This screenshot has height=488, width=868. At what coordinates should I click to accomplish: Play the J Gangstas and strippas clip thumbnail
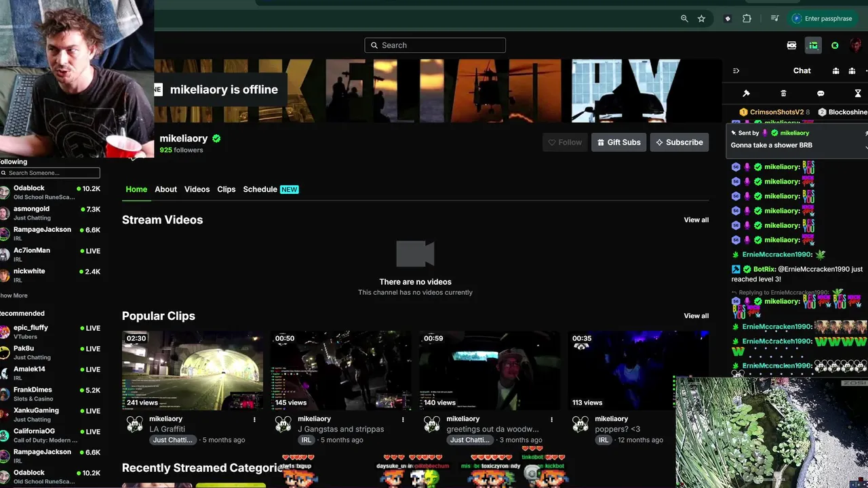pos(341,370)
